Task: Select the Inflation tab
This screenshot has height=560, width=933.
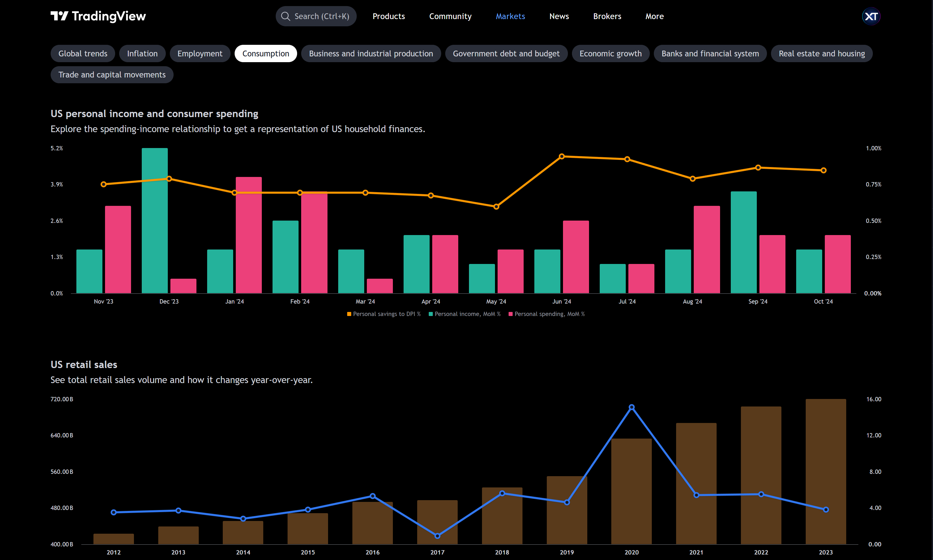Action: (142, 53)
